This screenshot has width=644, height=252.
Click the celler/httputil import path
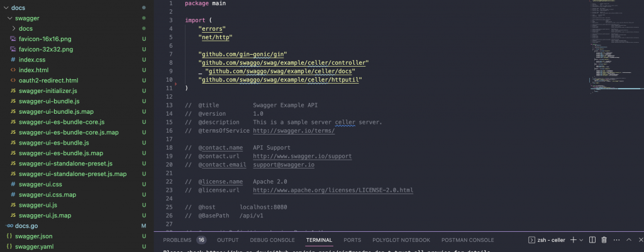click(280, 80)
